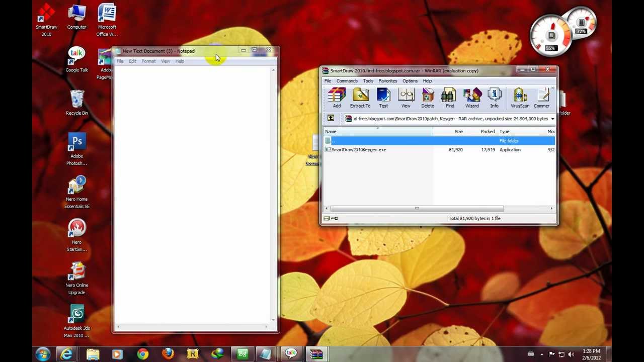Click the Add icon in WinRAR toolbar
Image resolution: width=644 pixels, height=362 pixels.
coord(337,98)
